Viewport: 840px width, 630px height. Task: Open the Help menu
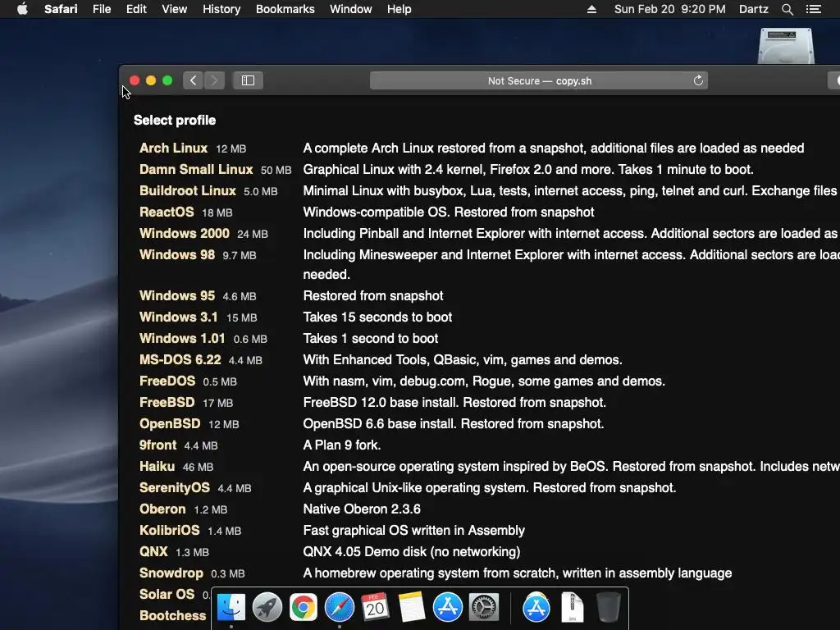399,9
